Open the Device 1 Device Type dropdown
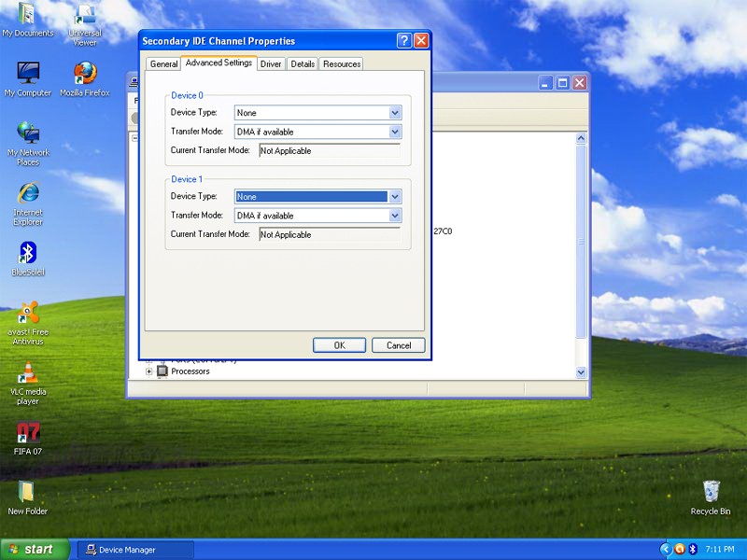 pyautogui.click(x=395, y=197)
